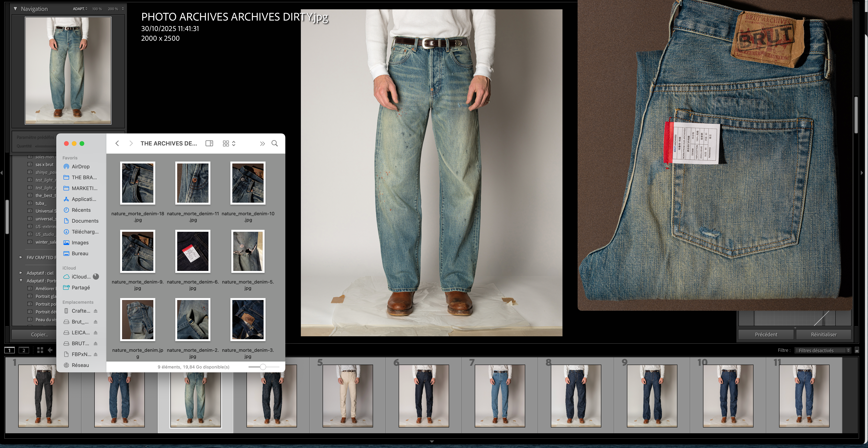Open the filmstrip grid view icon
Image resolution: width=868 pixels, height=448 pixels.
pos(40,350)
